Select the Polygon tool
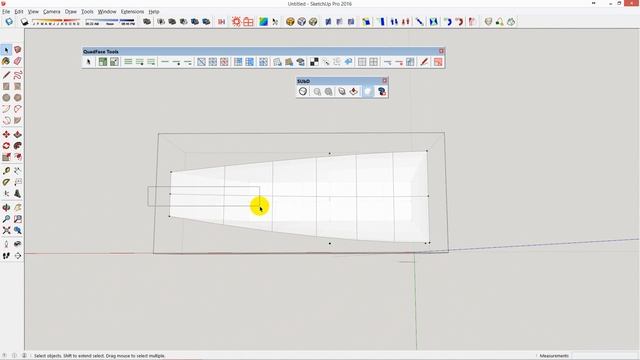The image size is (640, 360). [x=18, y=98]
